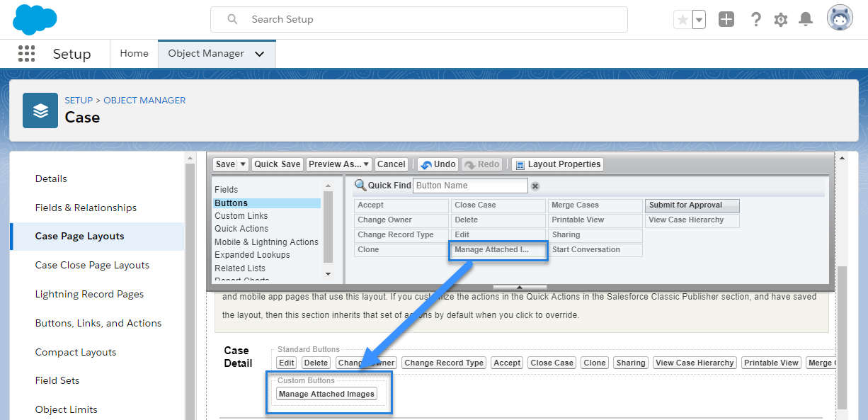Open Lightning Record Pages in the sidebar

[89, 294]
